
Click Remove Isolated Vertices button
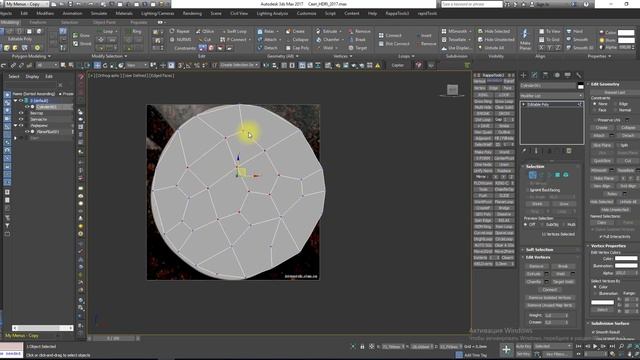(x=549, y=298)
